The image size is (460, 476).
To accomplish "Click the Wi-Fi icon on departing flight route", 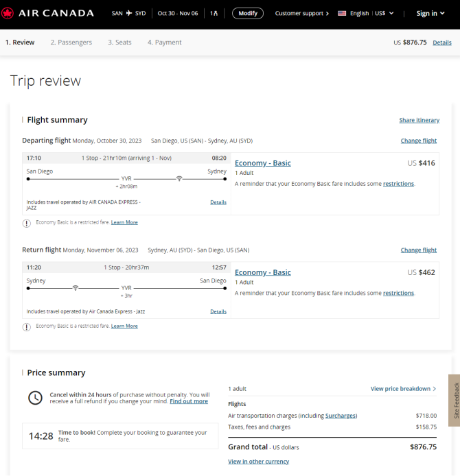I will click(179, 179).
